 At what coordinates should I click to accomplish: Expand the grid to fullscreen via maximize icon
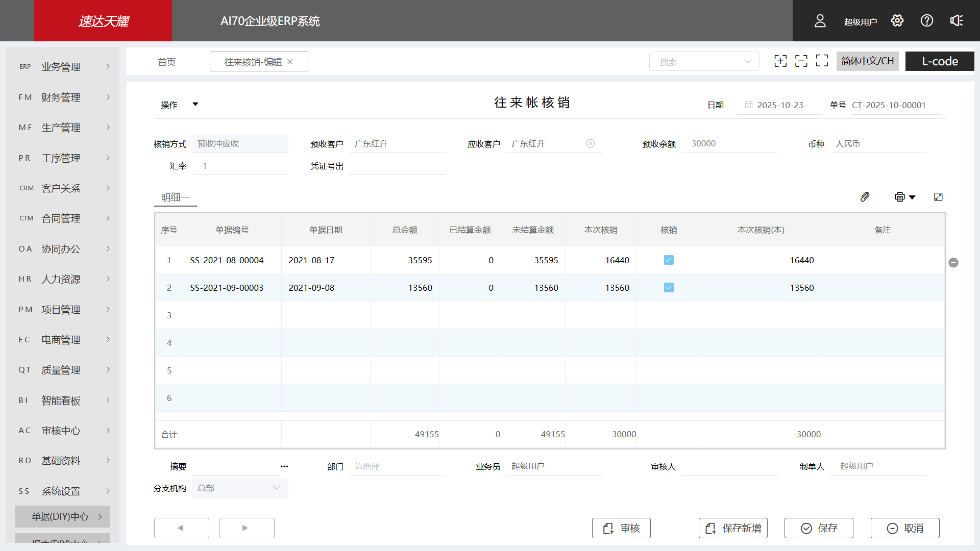coord(939,197)
